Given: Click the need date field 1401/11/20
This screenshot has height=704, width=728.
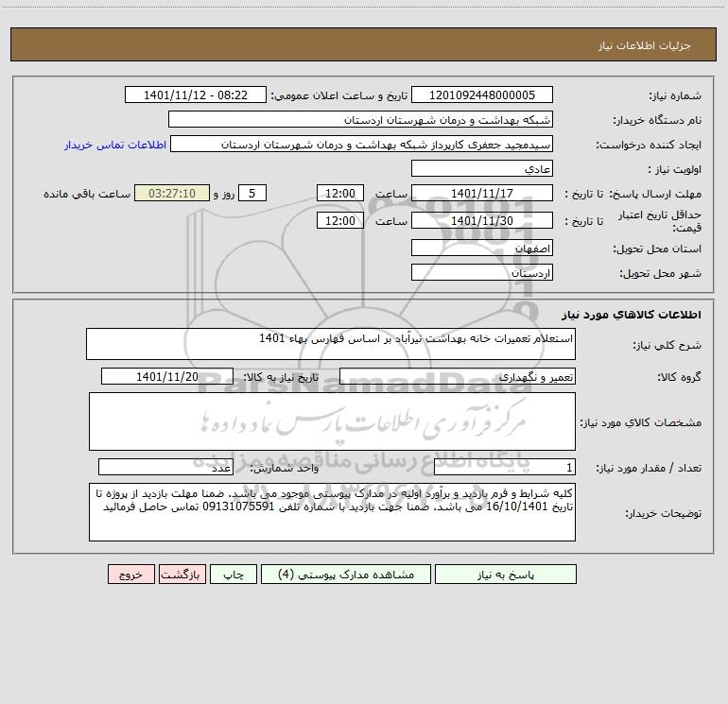Looking at the screenshot, I should [x=167, y=376].
